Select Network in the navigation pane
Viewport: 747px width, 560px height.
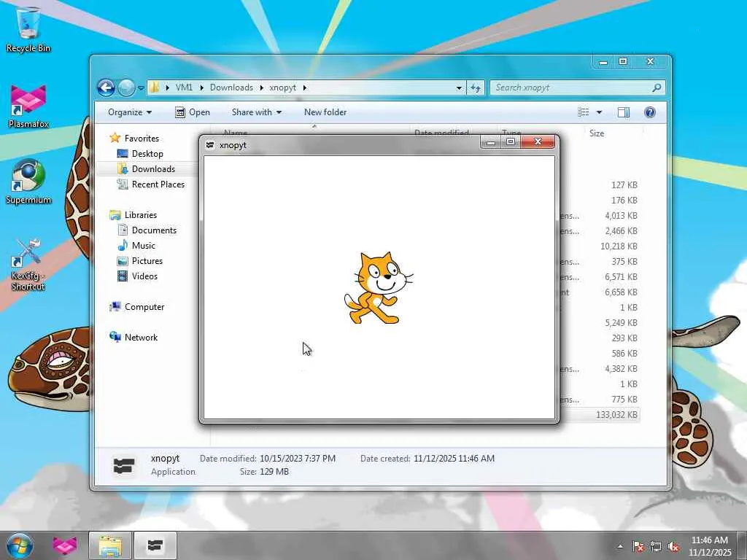click(x=141, y=338)
